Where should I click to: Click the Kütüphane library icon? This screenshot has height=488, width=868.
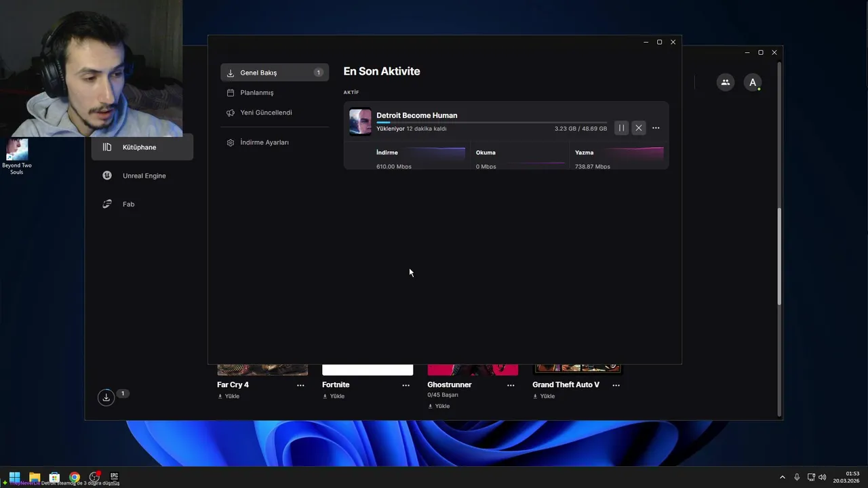click(x=107, y=147)
